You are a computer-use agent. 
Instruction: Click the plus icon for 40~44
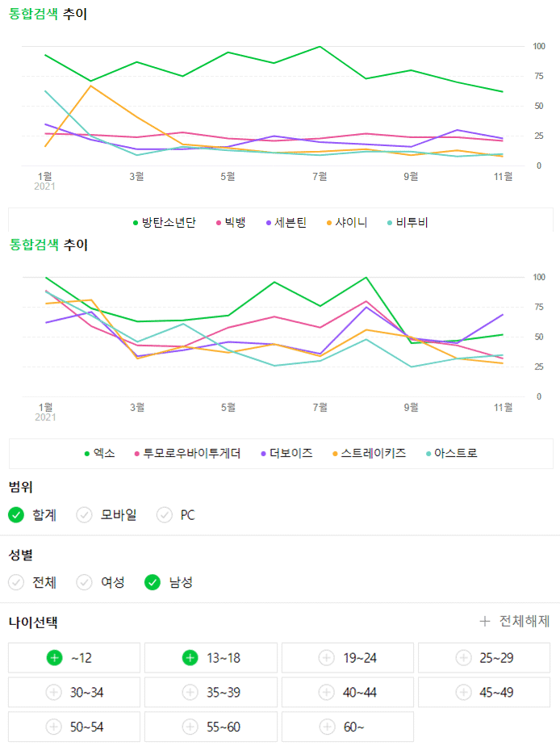pos(326,692)
